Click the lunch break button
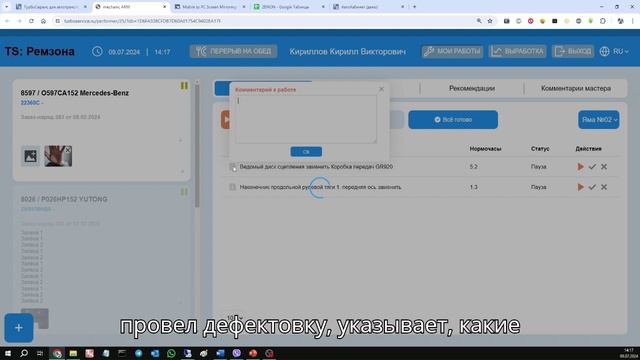Screen dimensions: 640x360 pyautogui.click(x=233, y=51)
